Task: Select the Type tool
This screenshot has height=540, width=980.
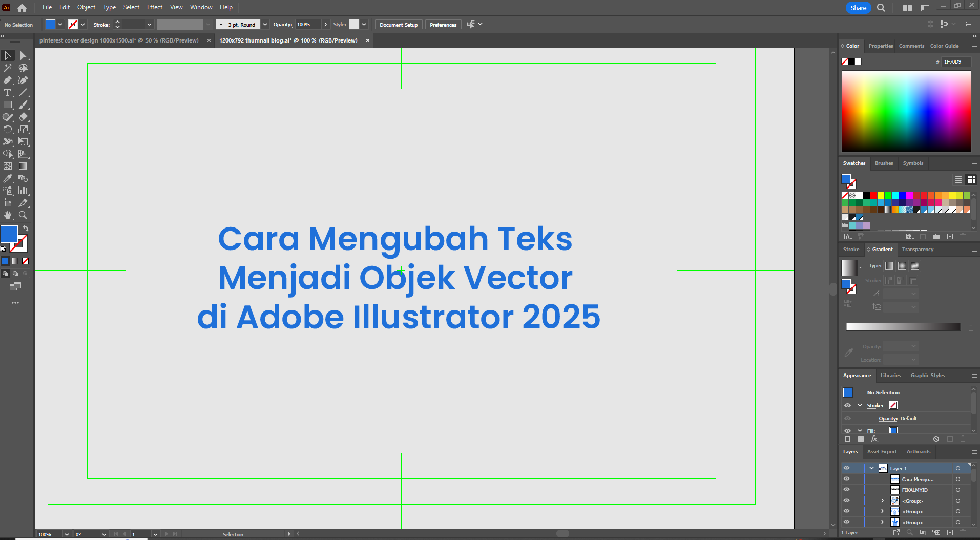Action: point(8,92)
